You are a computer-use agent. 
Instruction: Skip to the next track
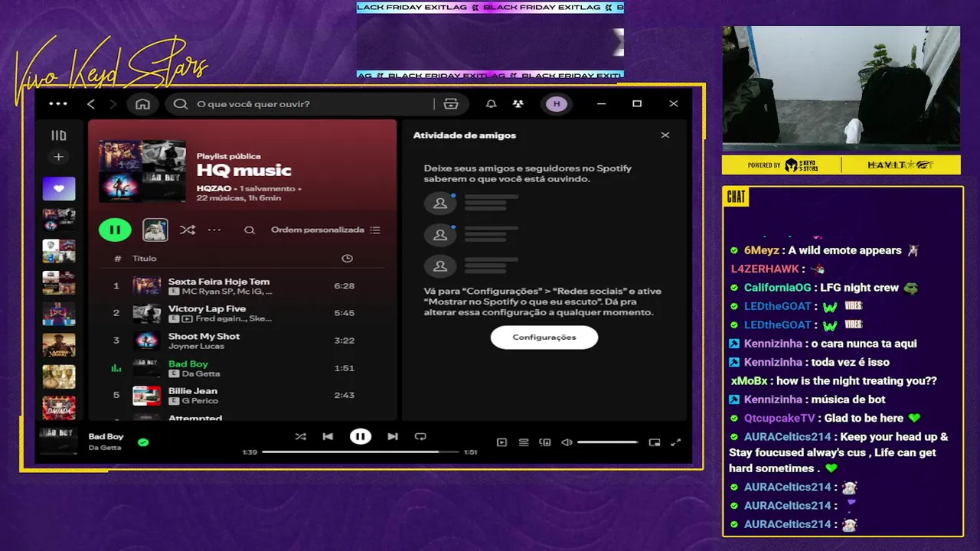(393, 436)
